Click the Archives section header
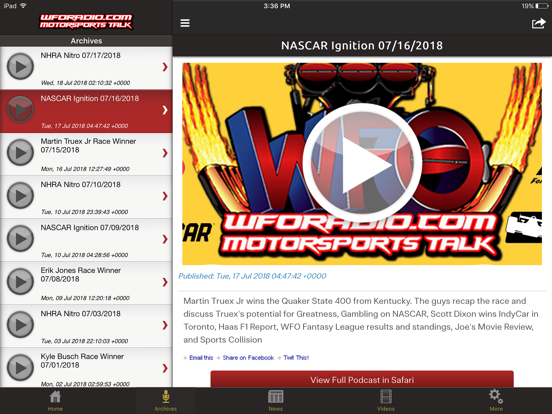 click(86, 41)
